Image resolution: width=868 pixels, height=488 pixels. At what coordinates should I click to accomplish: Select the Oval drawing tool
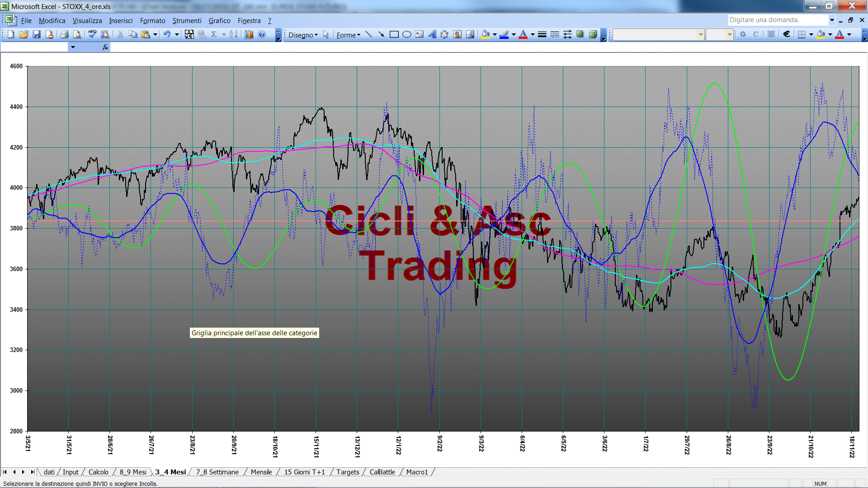coord(407,34)
